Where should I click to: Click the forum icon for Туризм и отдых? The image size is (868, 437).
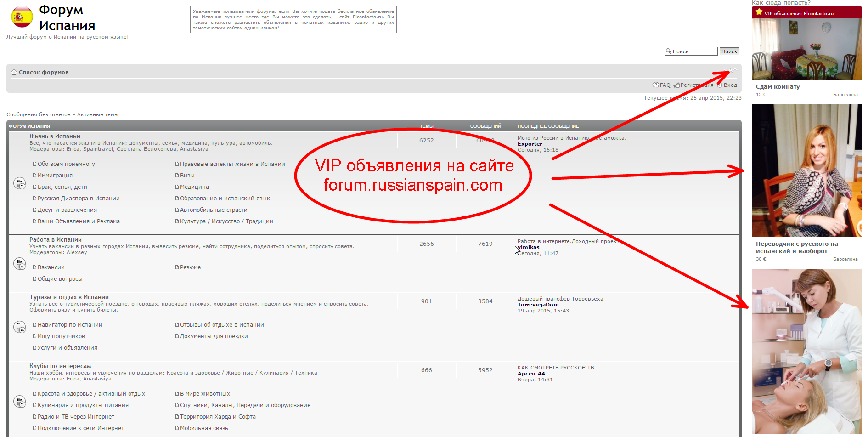click(x=19, y=327)
